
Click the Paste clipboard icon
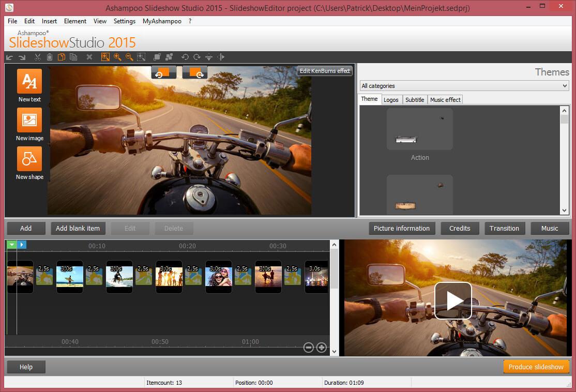click(50, 57)
